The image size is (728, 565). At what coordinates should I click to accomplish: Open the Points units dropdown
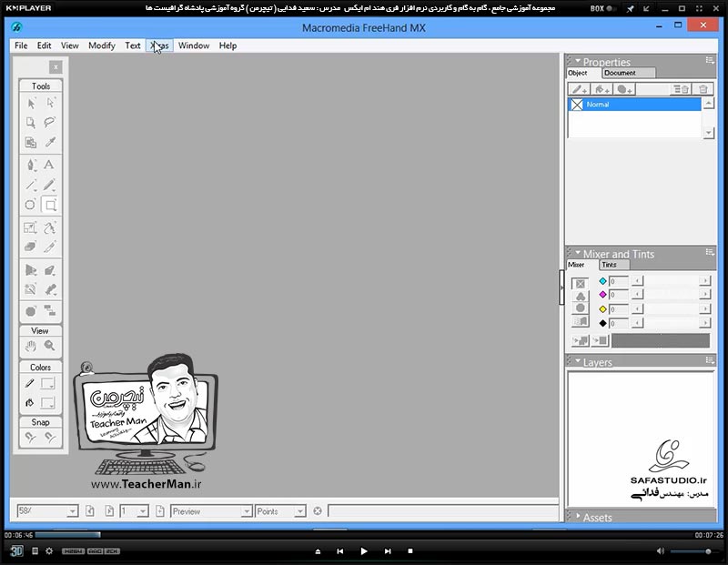click(300, 511)
